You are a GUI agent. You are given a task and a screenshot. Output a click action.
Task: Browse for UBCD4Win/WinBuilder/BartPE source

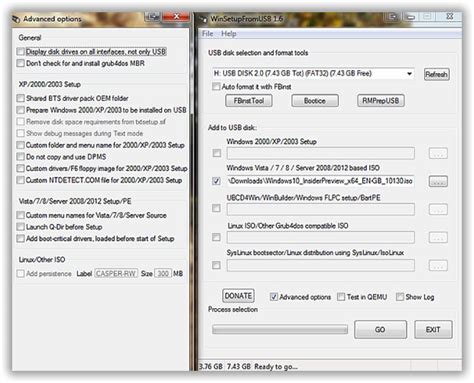pos(438,209)
